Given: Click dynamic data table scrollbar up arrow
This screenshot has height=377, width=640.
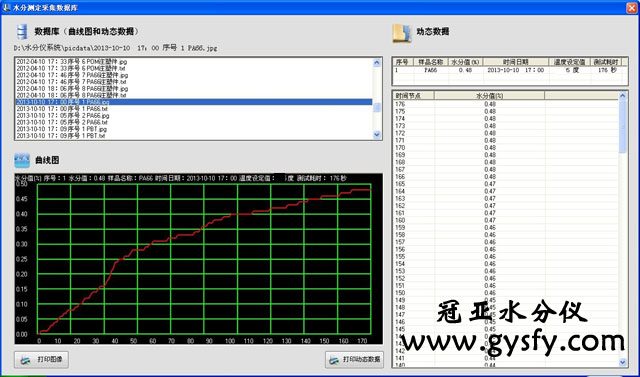Looking at the screenshot, I should point(622,96).
